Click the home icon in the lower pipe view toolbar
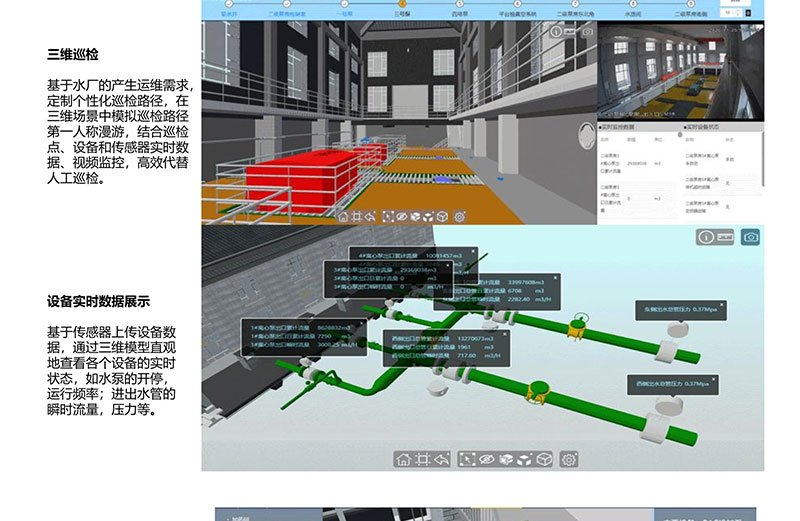The width and height of the screenshot is (800, 521). point(403,459)
